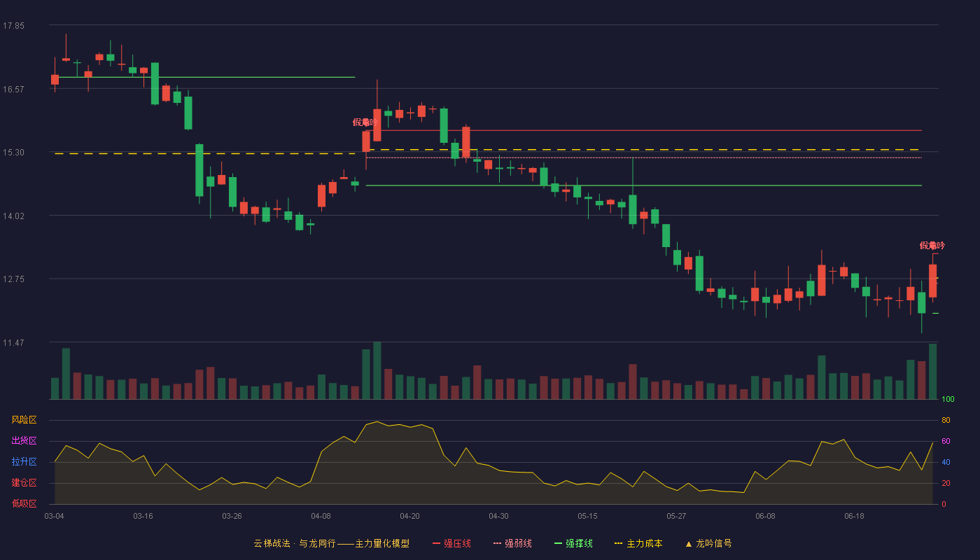Click the 16.57 price axis label
Viewport: 980px width, 560px height.
point(13,89)
